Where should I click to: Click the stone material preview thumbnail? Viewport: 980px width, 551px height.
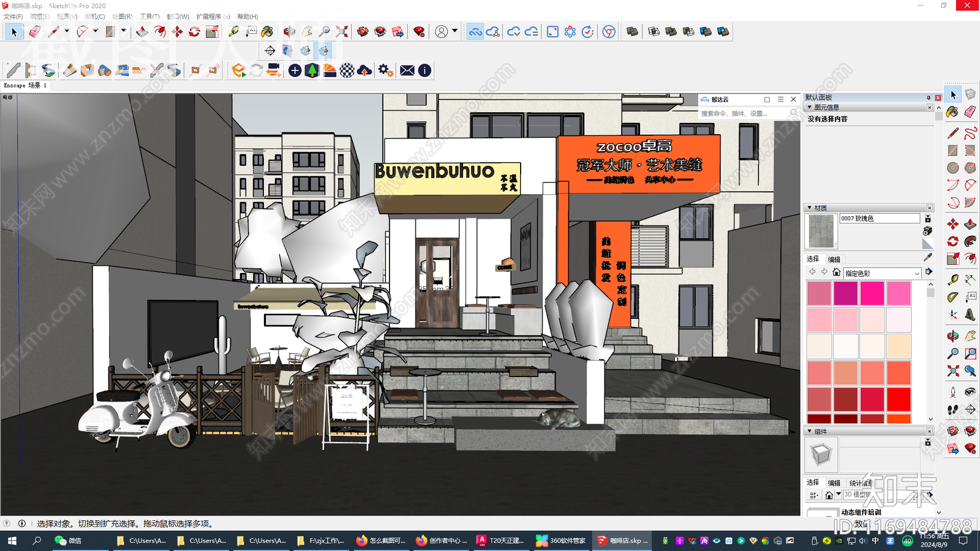tap(821, 231)
